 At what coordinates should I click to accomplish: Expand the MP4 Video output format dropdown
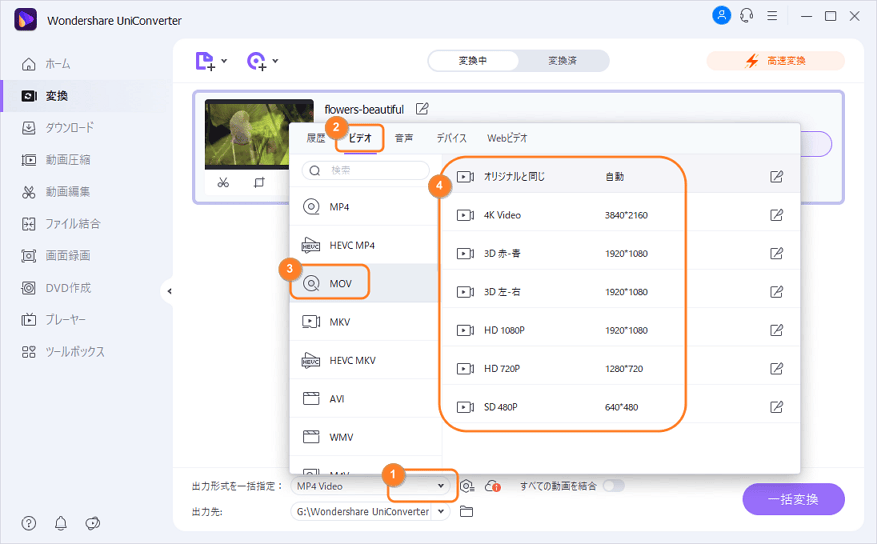[441, 486]
